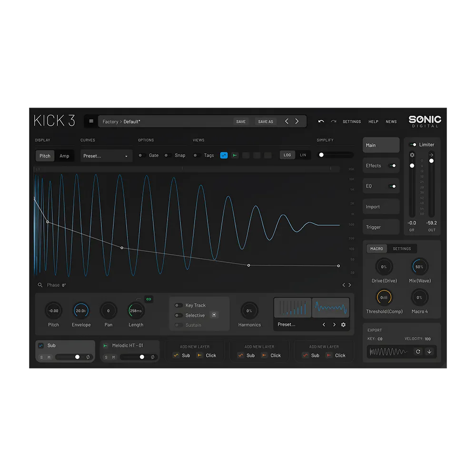Viewport: 476px width, 476px height.
Task: Toggle the blue sub layer view icon
Action: pyautogui.click(x=224, y=155)
